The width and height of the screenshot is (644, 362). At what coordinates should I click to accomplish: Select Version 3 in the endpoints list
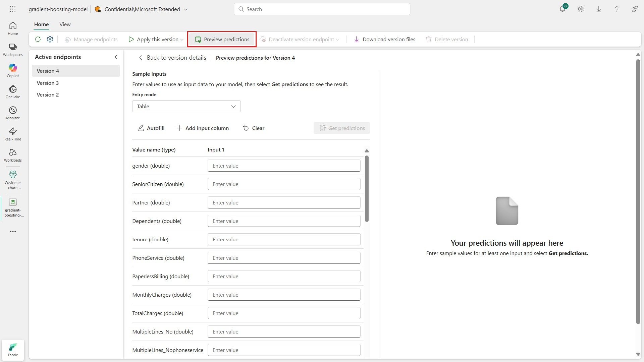pos(48,83)
